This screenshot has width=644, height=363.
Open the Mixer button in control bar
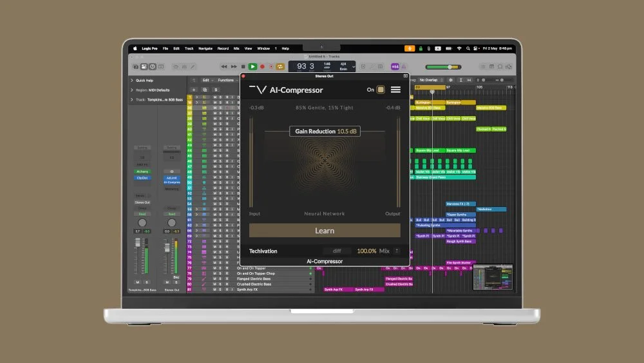point(184,66)
